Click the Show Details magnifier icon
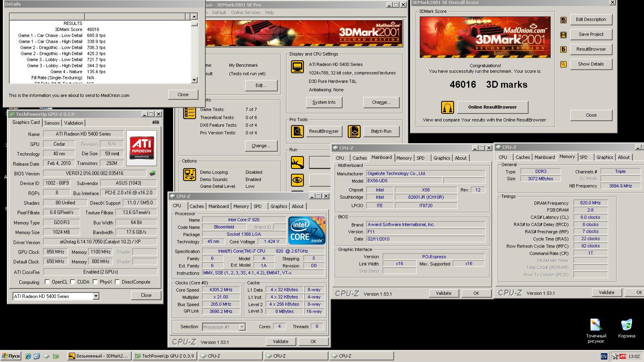 [x=563, y=64]
